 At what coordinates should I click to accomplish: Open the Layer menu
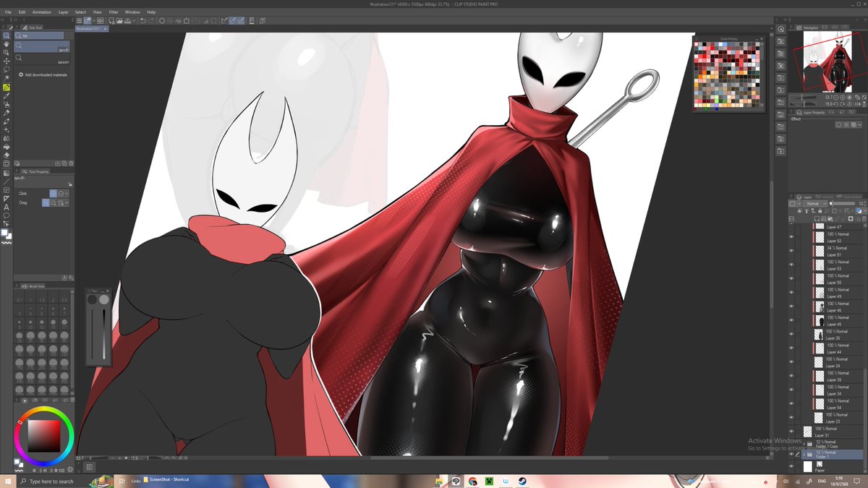tap(64, 12)
